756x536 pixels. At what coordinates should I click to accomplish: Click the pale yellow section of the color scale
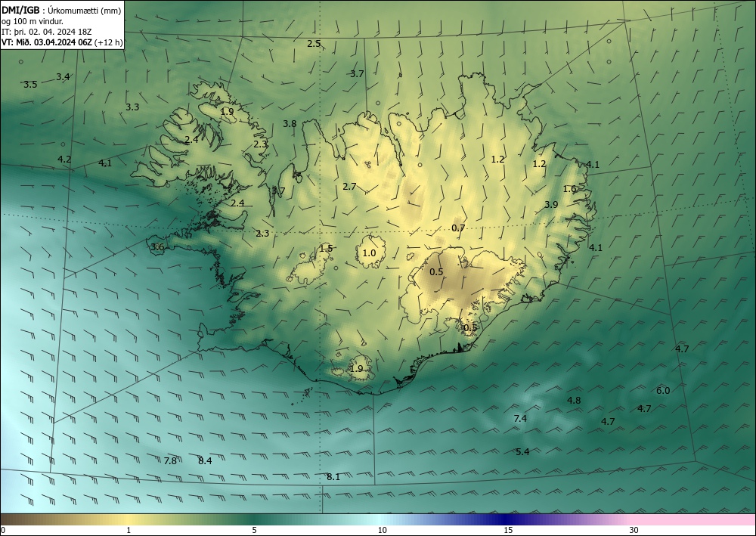pyautogui.click(x=128, y=519)
